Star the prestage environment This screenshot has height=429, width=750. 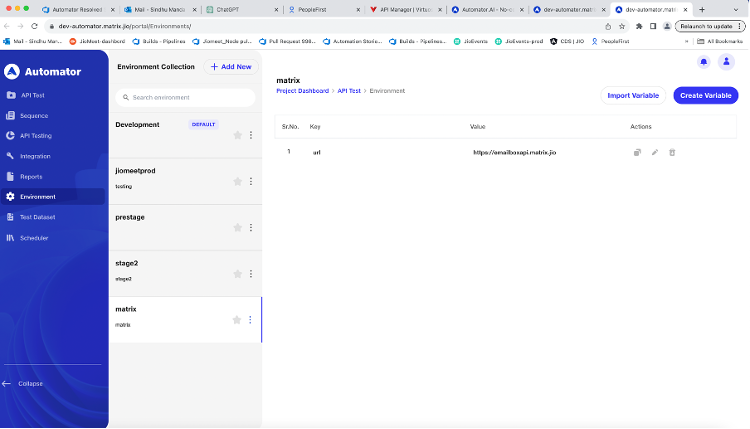tap(237, 228)
